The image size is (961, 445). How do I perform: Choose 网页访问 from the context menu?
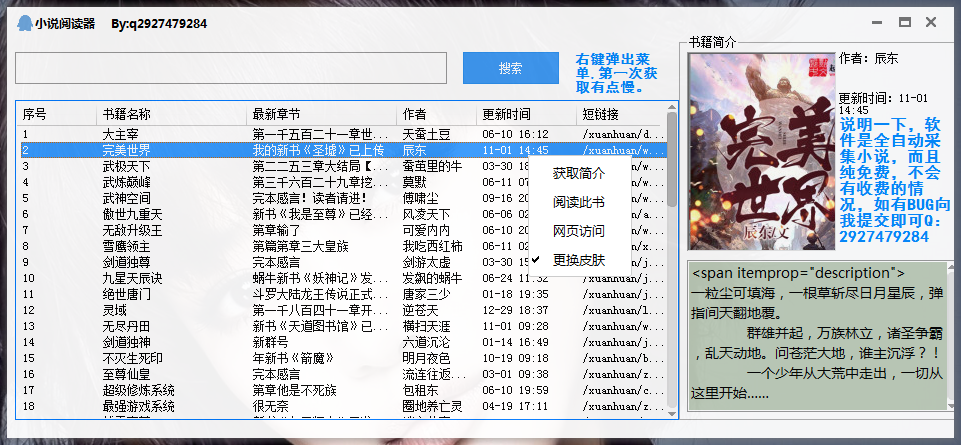(x=579, y=231)
